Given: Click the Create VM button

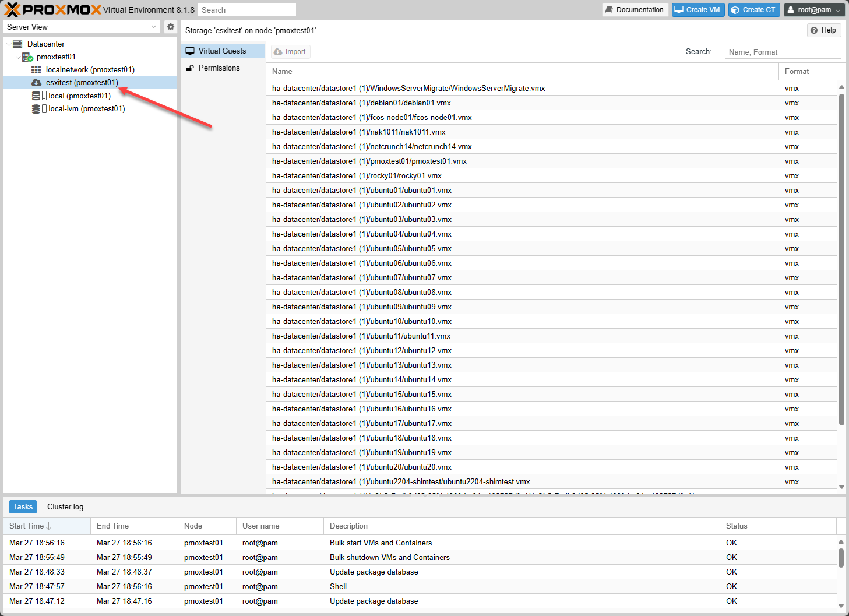Looking at the screenshot, I should pos(698,10).
